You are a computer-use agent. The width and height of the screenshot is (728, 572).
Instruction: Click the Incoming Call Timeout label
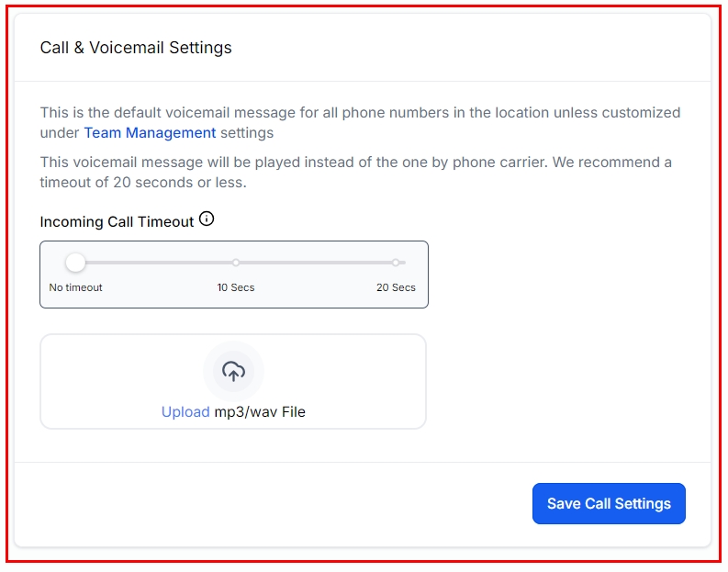117,221
